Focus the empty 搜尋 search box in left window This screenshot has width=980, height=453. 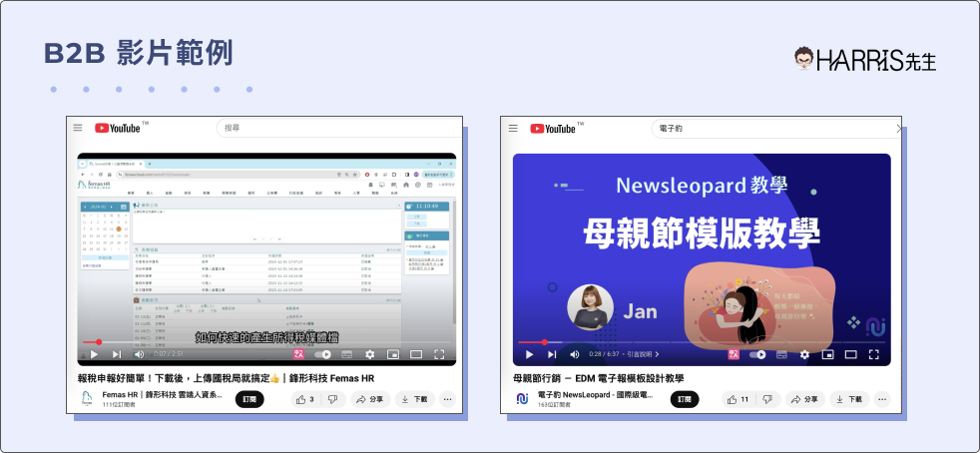[x=340, y=128]
